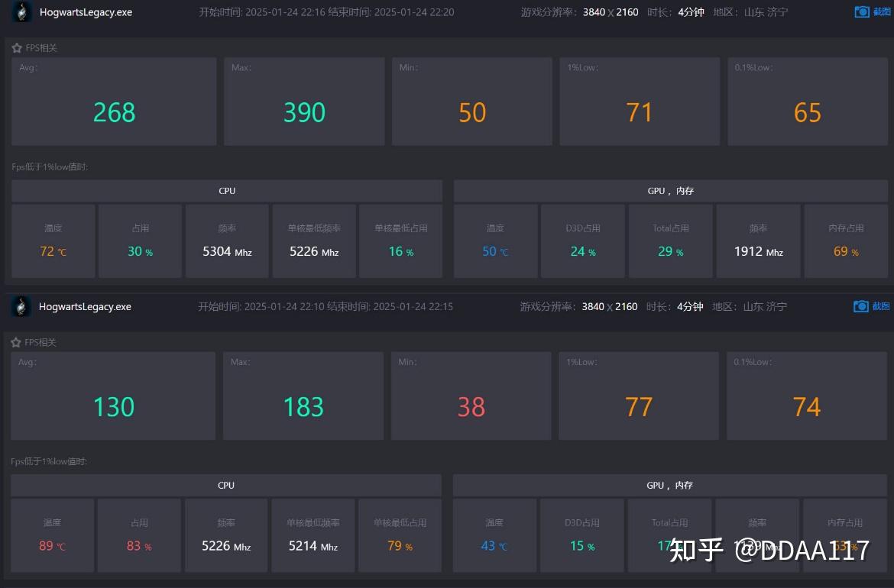Click the GPU frequency 1912 Mhz tile

click(758, 241)
